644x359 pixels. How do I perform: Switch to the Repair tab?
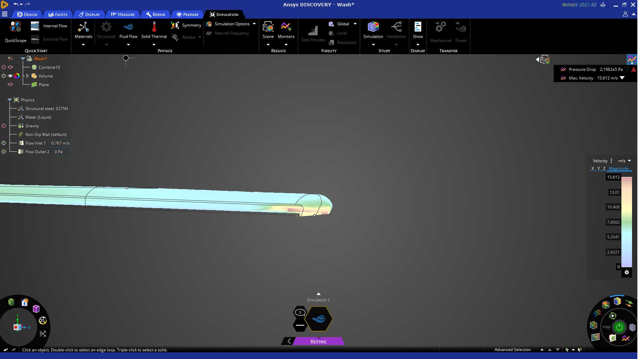(x=155, y=14)
